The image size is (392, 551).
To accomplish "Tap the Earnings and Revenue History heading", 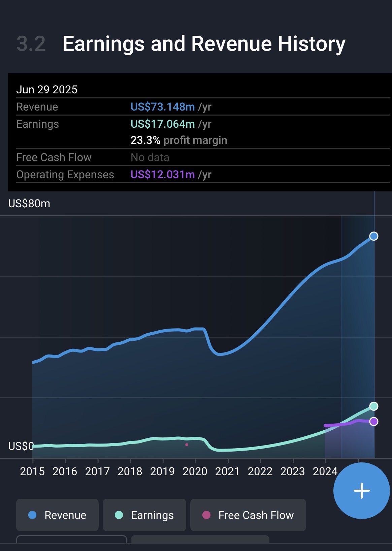I will (x=204, y=44).
